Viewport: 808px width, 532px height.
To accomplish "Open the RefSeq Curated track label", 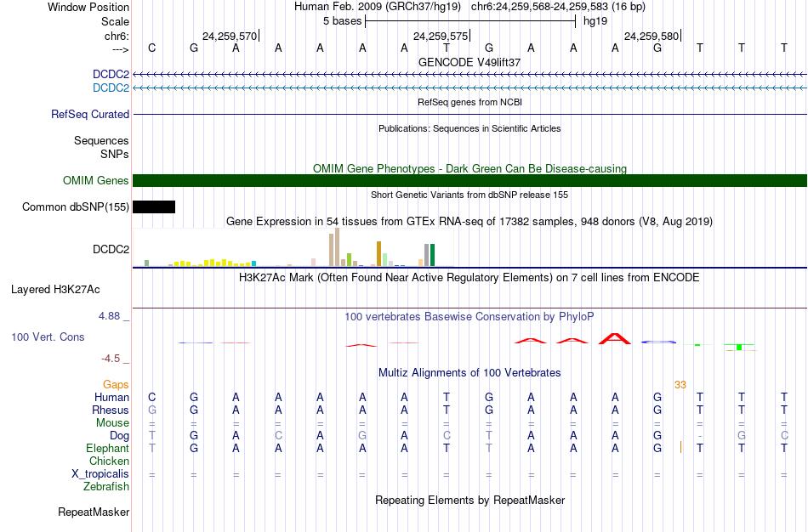I will (x=89, y=115).
